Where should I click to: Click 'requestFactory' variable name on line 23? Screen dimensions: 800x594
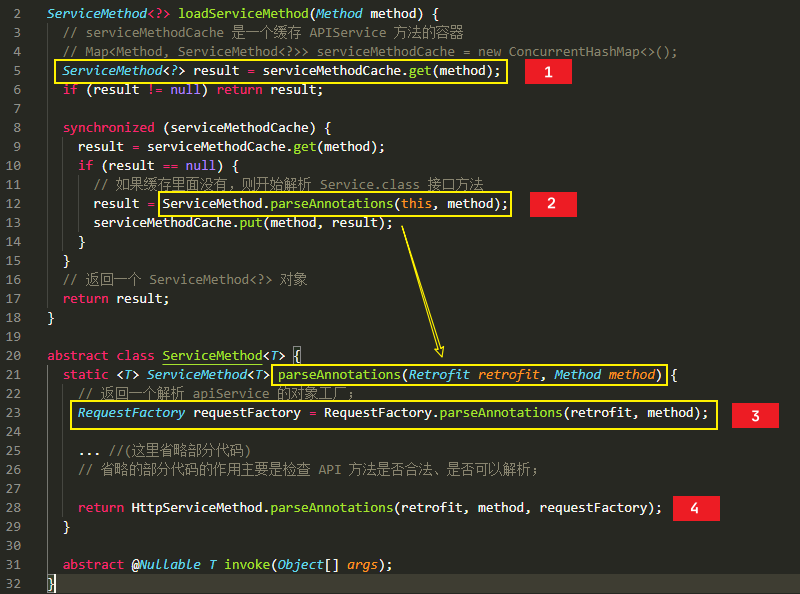pyautogui.click(x=247, y=413)
